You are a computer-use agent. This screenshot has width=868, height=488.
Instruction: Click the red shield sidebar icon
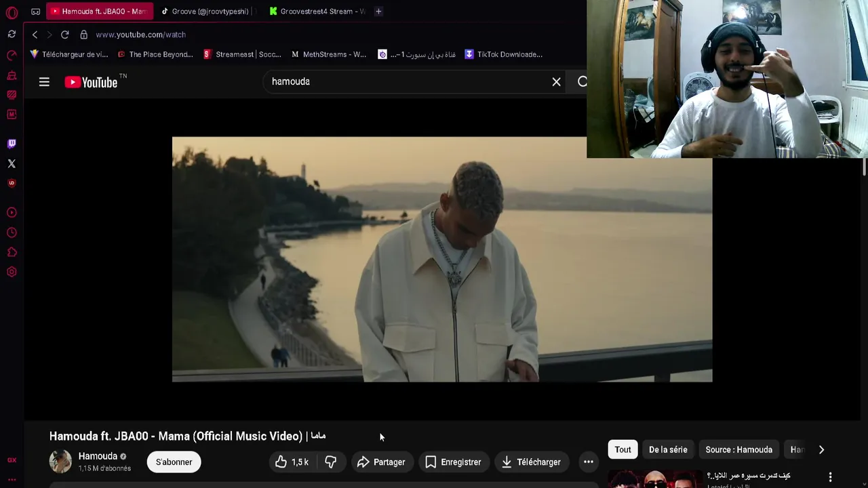point(12,183)
